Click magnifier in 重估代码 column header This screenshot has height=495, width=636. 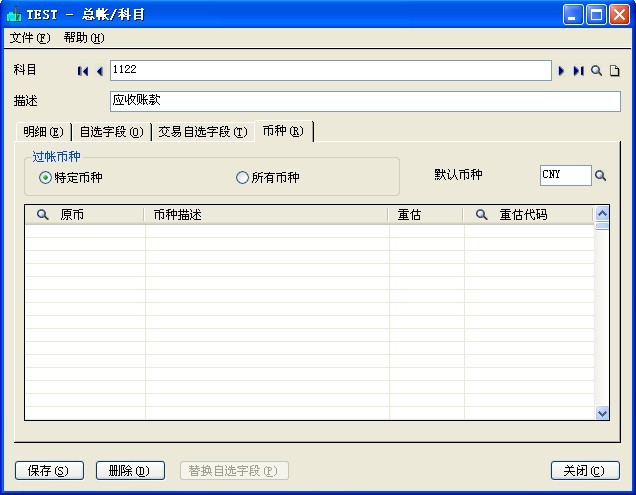[x=481, y=215]
